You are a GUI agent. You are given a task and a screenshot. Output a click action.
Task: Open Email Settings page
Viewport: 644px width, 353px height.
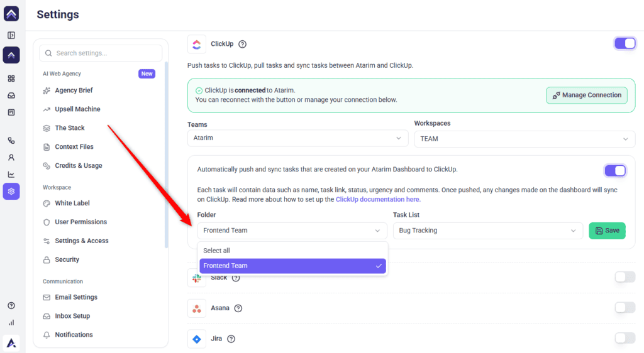76,297
